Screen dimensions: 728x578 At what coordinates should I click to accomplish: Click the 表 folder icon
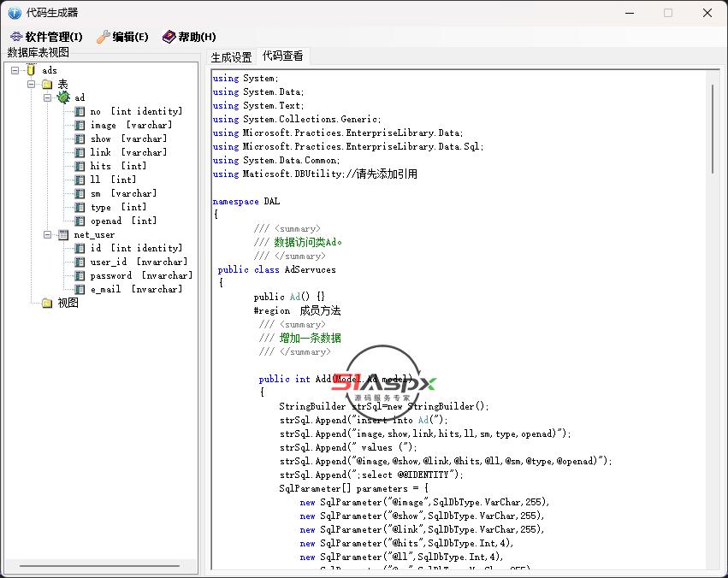(47, 85)
